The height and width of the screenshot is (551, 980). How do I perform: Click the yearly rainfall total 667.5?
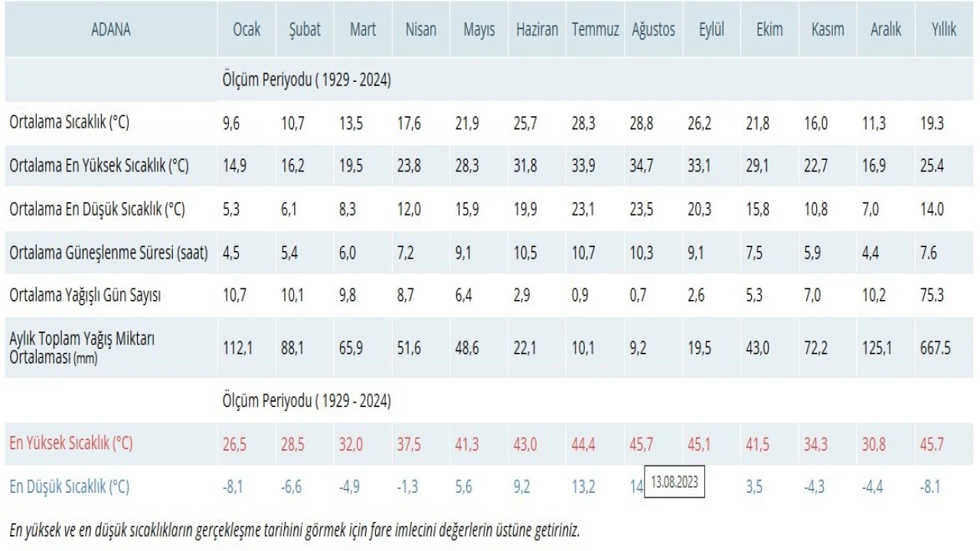(936, 348)
